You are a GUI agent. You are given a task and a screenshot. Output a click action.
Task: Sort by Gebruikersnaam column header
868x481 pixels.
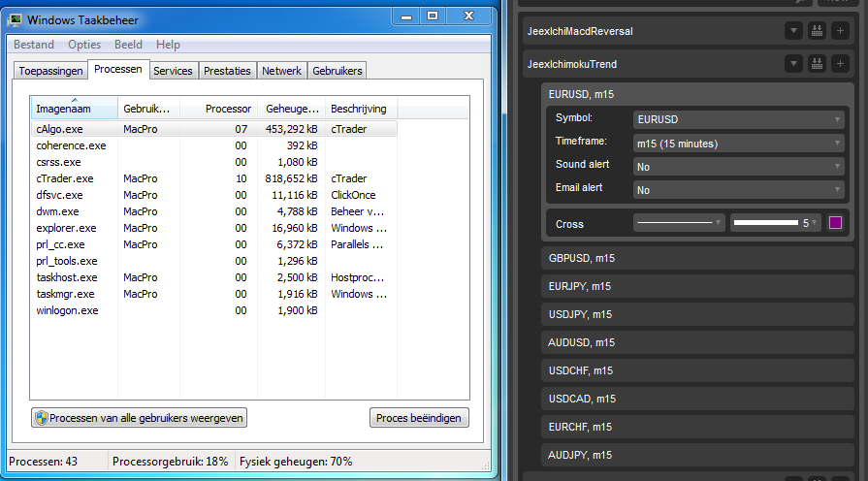tap(149, 109)
